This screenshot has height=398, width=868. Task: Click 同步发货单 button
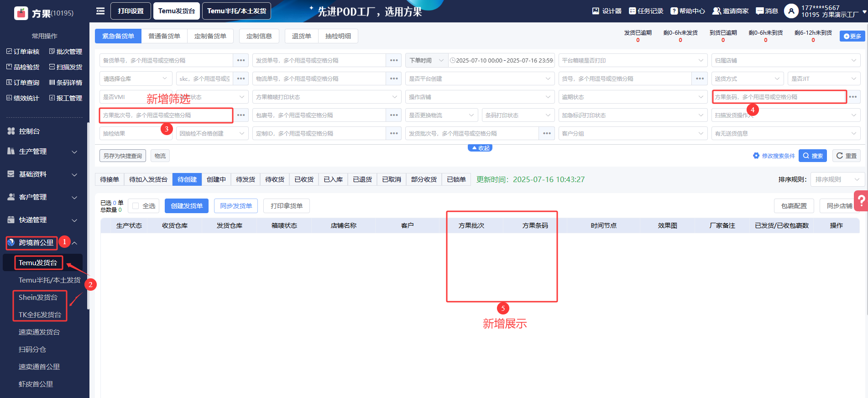coord(236,206)
